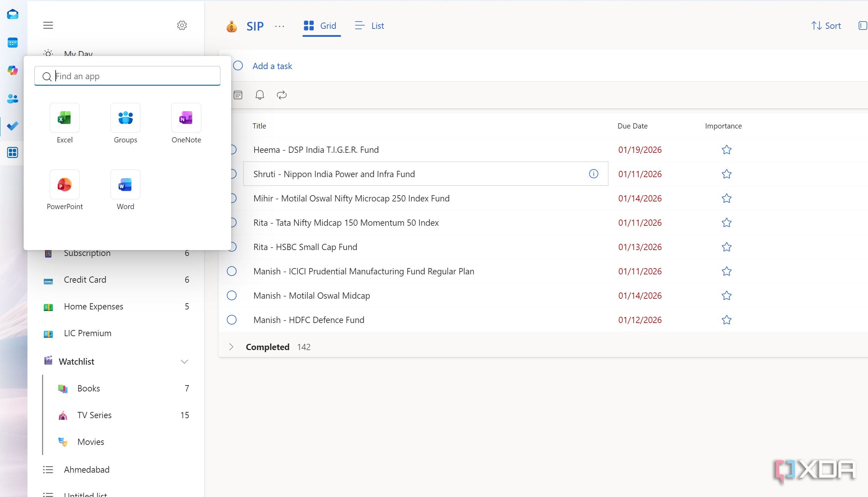868x497 pixels.
Task: Star Manish ICICI Prudential task
Action: (727, 271)
